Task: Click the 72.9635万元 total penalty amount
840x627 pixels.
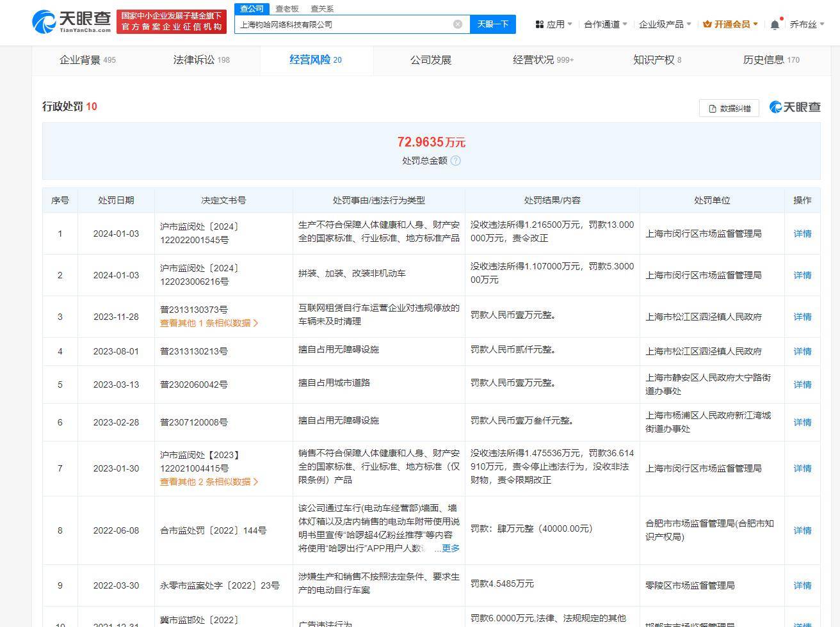Action: click(x=431, y=142)
